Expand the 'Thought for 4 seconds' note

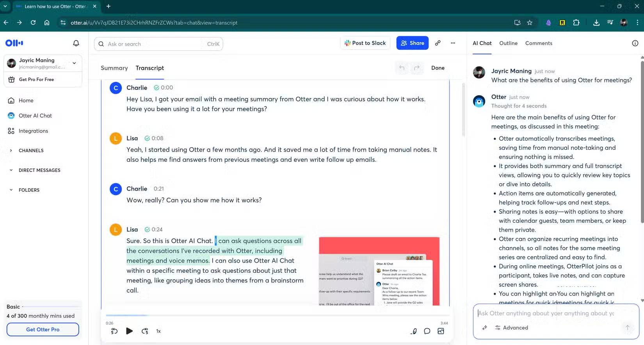(519, 106)
